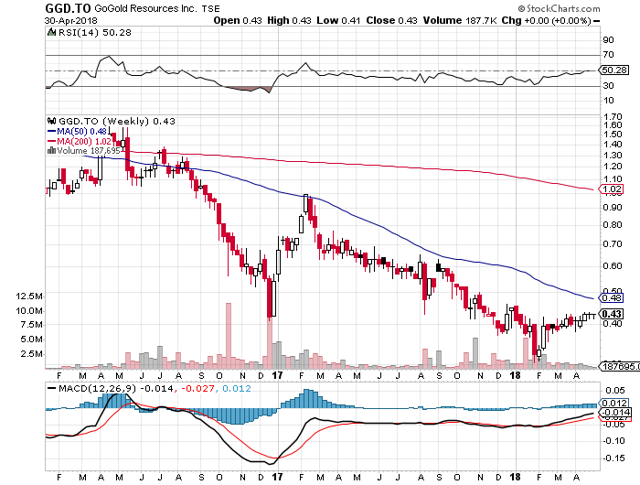
Task: Click the 187695 volume flag
Action: 619,366
